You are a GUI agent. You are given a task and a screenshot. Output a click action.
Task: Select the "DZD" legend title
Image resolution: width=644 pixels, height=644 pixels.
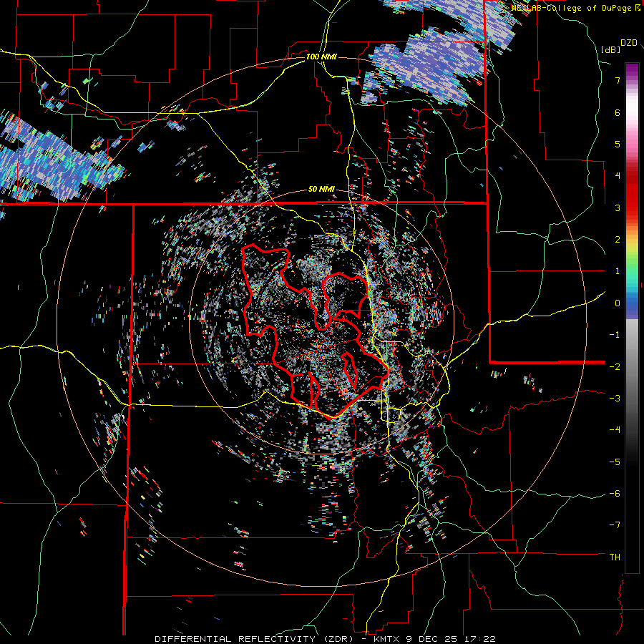click(x=629, y=43)
